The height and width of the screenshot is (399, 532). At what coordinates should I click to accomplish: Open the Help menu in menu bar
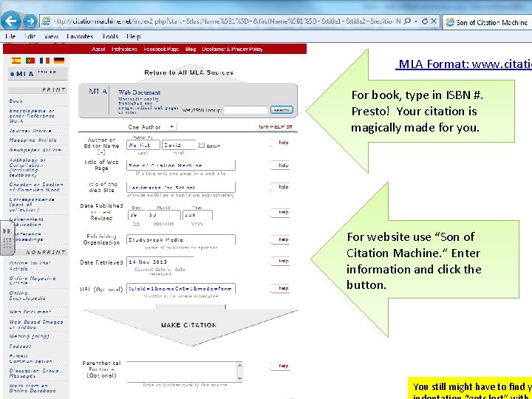coord(134,36)
